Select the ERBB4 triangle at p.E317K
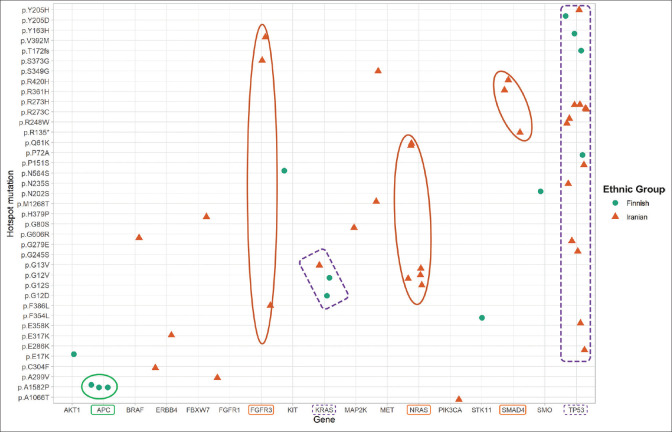The height and width of the screenshot is (432, 672). coord(171,334)
